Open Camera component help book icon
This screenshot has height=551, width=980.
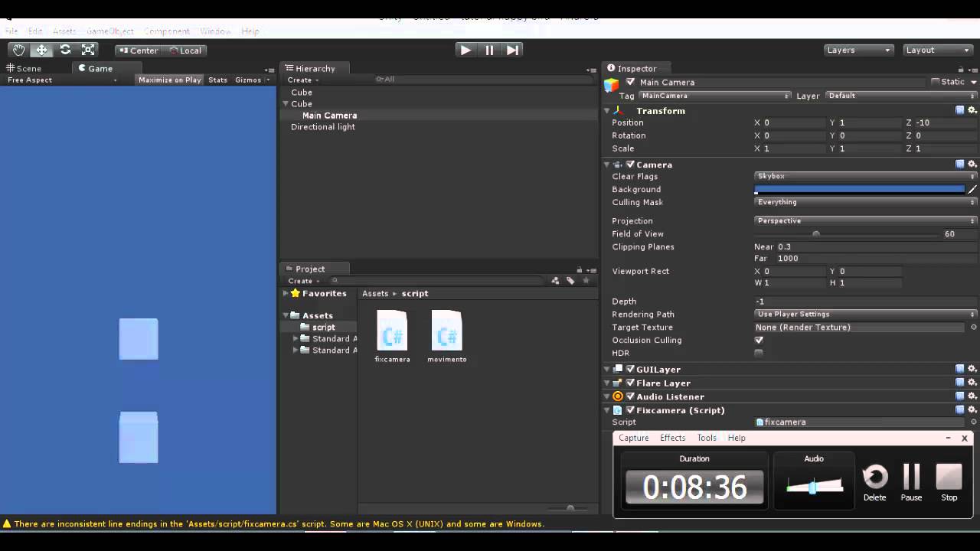click(960, 164)
